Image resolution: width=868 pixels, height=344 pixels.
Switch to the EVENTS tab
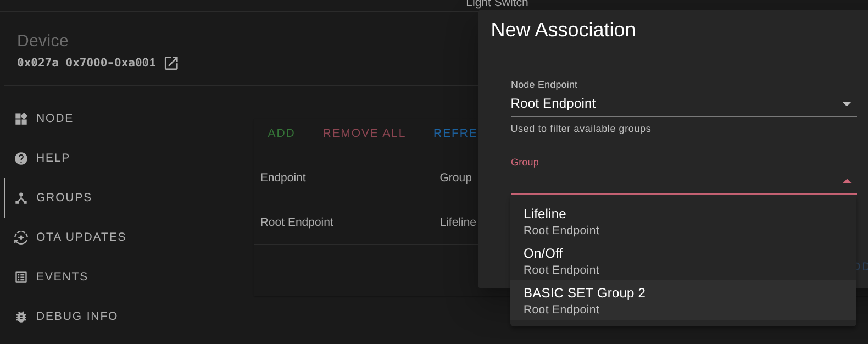click(62, 277)
